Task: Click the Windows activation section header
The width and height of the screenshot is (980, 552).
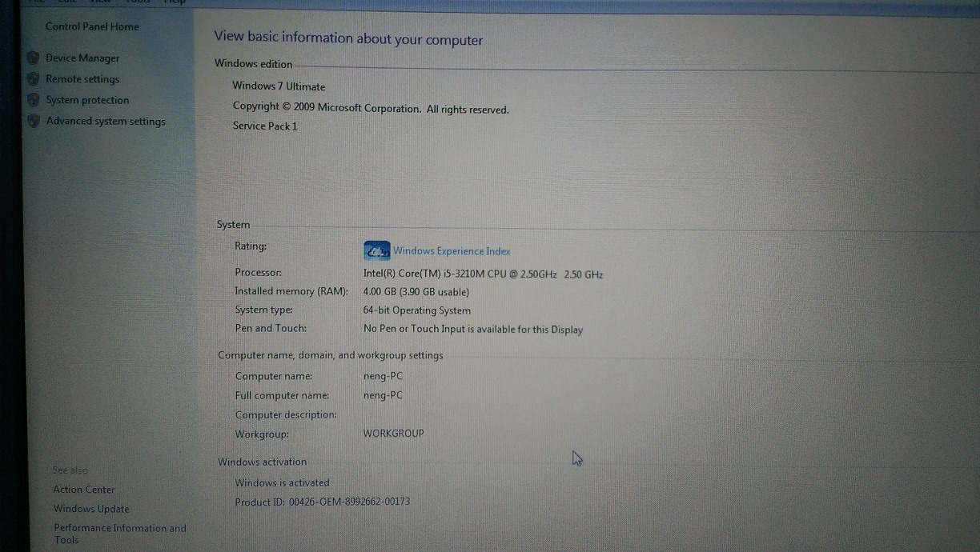Action: tap(262, 462)
